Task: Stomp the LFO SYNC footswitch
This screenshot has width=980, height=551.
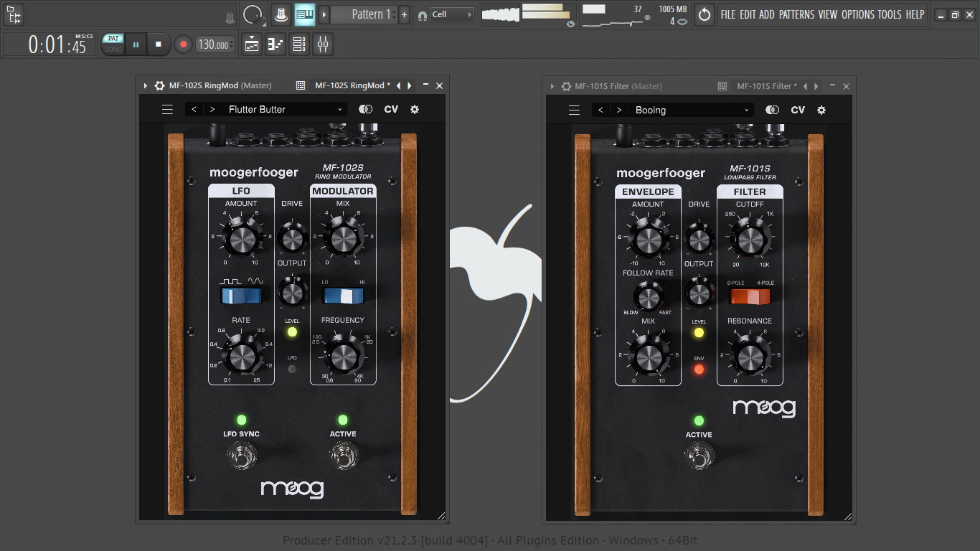Action: click(x=242, y=456)
